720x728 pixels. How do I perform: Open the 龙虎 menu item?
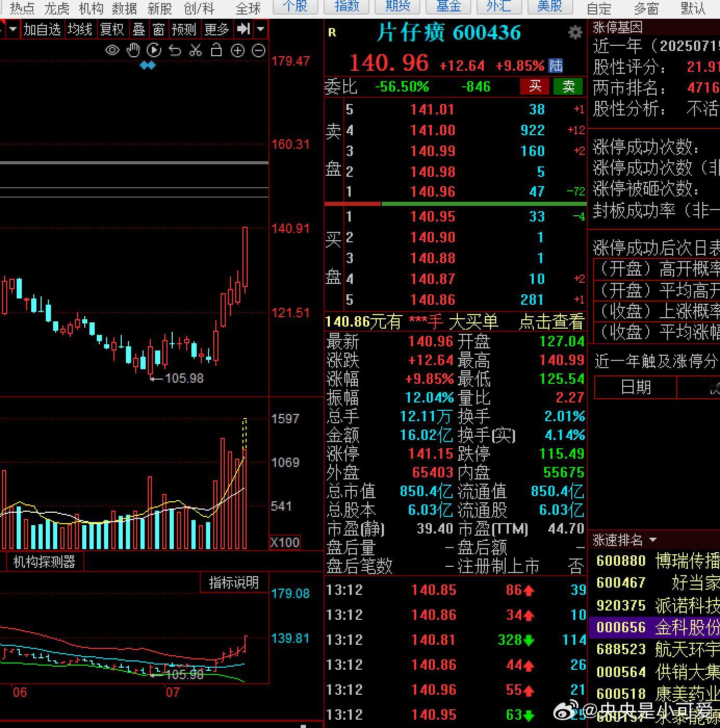pos(57,8)
